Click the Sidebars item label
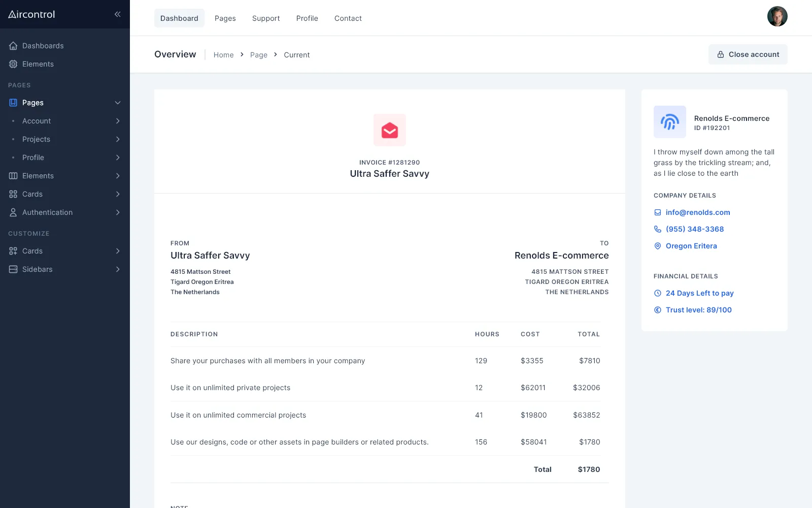The height and width of the screenshot is (508, 812). click(x=38, y=269)
